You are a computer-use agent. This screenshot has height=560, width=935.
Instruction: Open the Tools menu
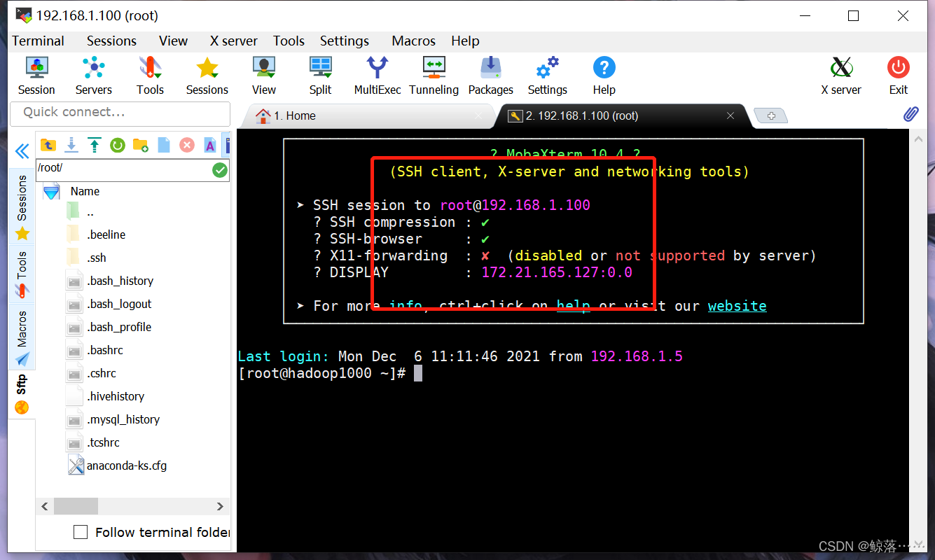289,41
